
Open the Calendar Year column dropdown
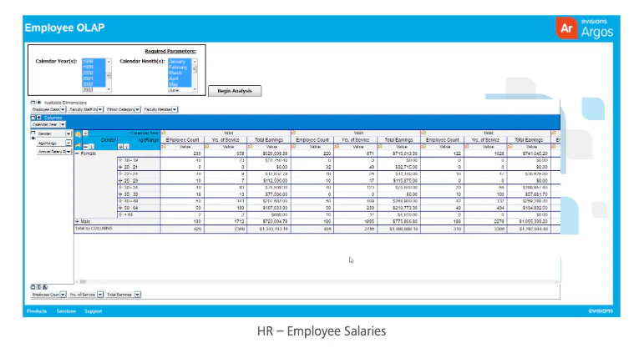(x=63, y=124)
